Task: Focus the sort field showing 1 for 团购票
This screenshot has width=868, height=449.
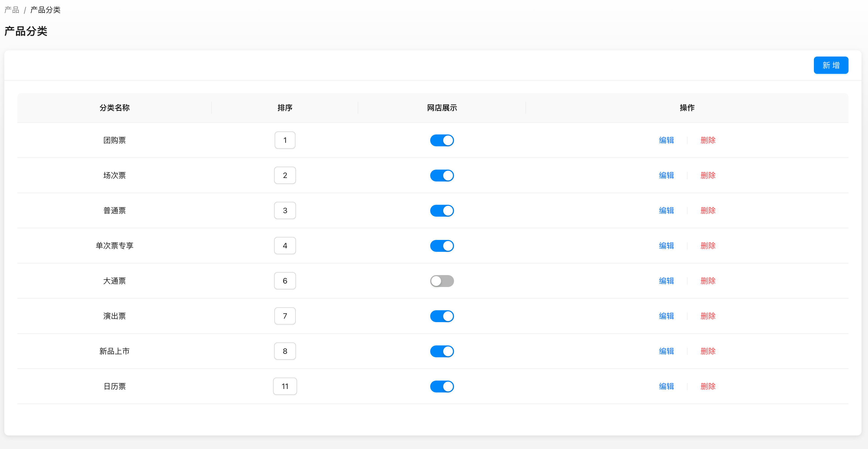Action: point(285,140)
